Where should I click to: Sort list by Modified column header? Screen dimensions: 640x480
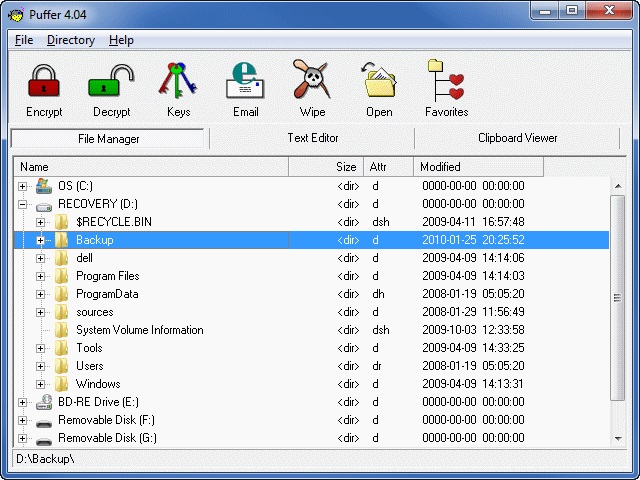click(x=478, y=167)
